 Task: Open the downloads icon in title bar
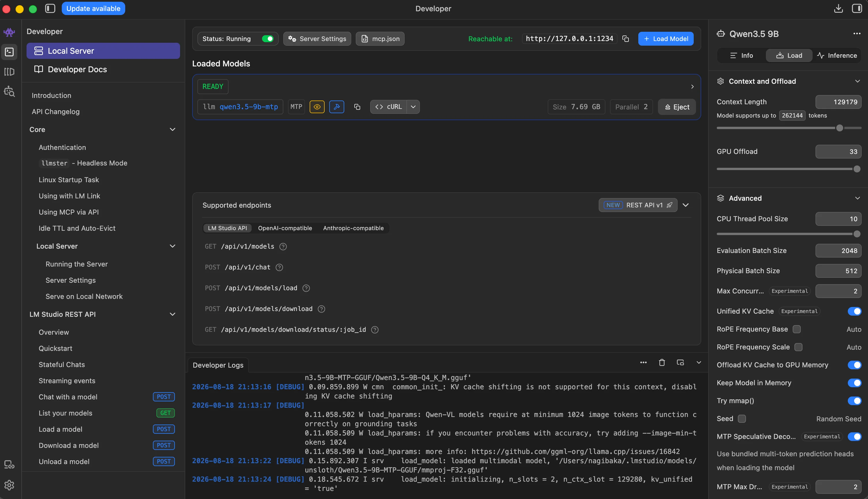838,9
